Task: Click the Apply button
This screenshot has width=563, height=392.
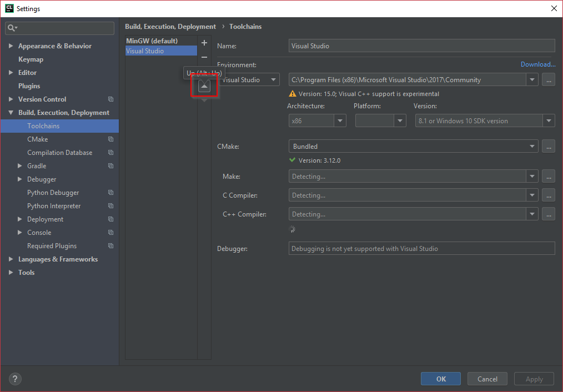Action: pos(534,379)
